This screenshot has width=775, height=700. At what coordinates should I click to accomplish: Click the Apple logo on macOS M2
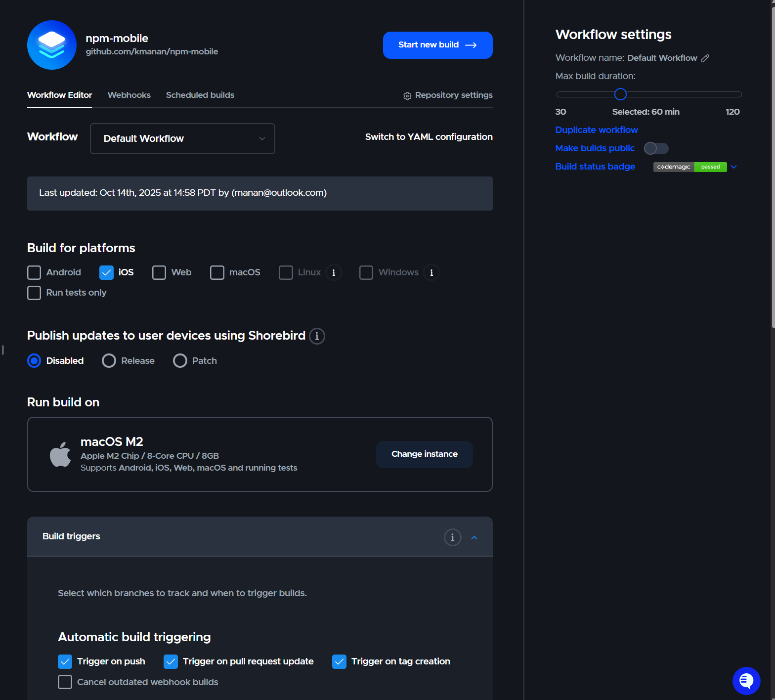60,454
